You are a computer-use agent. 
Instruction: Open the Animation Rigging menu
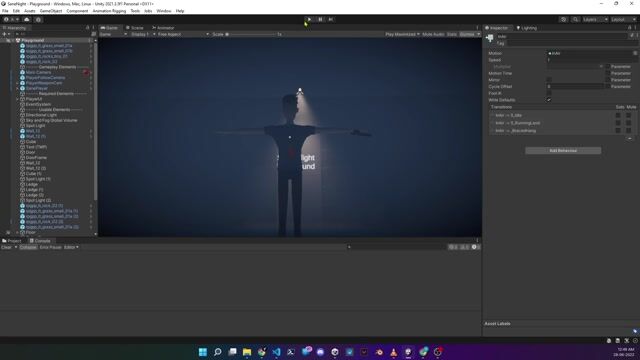tap(109, 11)
